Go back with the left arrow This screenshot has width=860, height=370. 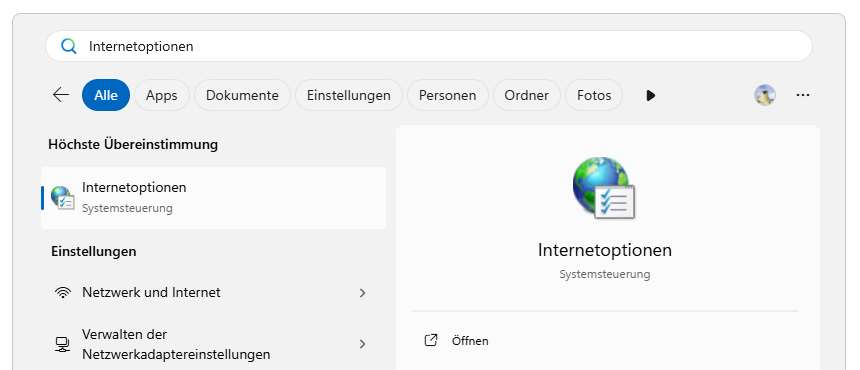(x=61, y=95)
